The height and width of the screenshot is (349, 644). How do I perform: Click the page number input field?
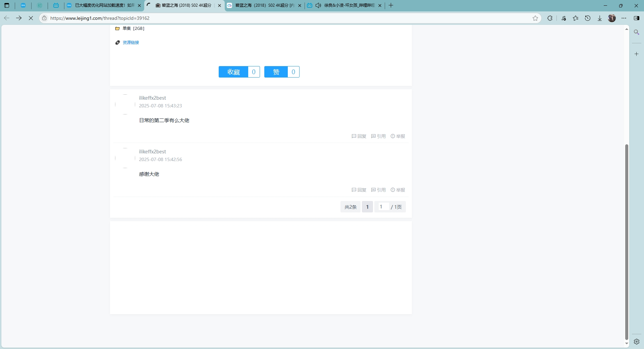[x=383, y=207]
